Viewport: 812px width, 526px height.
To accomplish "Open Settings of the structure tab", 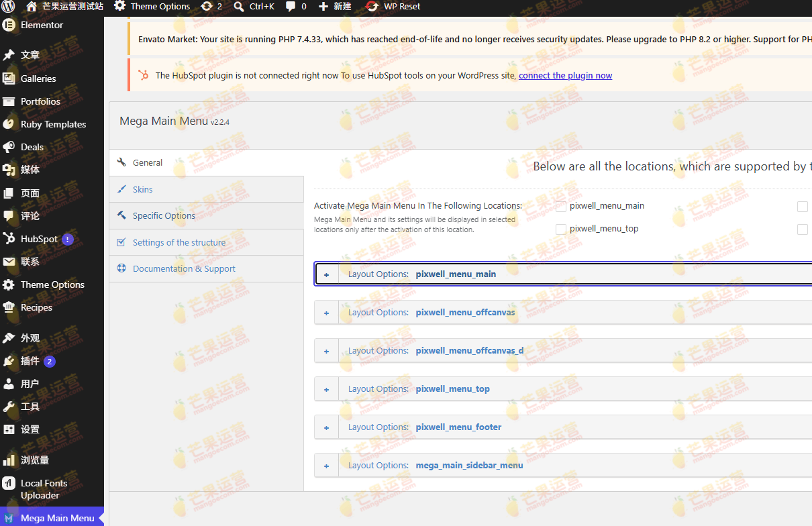I will [x=207, y=242].
